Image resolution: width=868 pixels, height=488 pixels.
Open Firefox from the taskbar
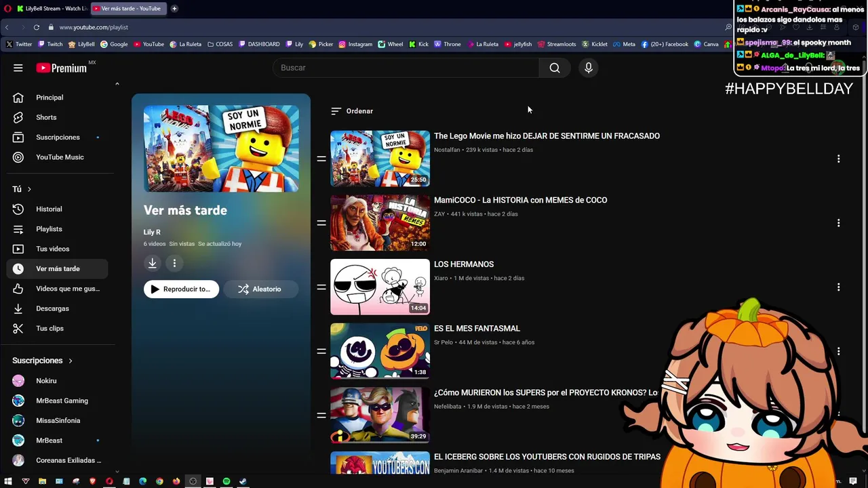point(176,482)
